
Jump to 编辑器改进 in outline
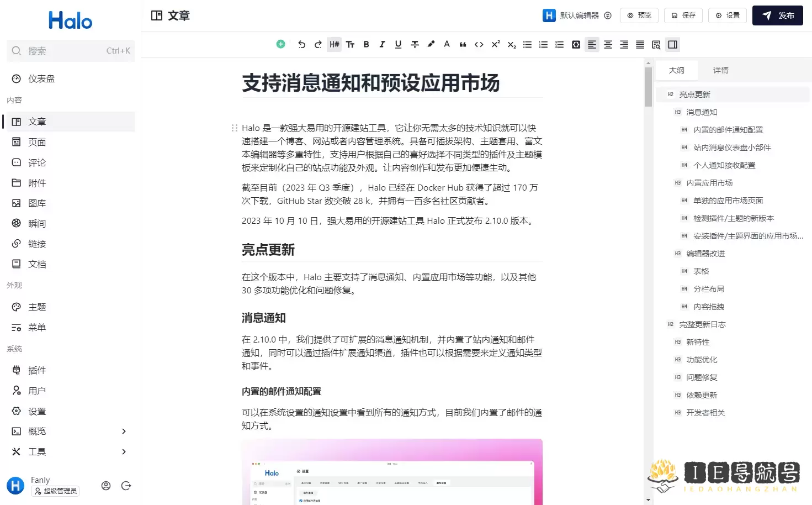[732, 254]
